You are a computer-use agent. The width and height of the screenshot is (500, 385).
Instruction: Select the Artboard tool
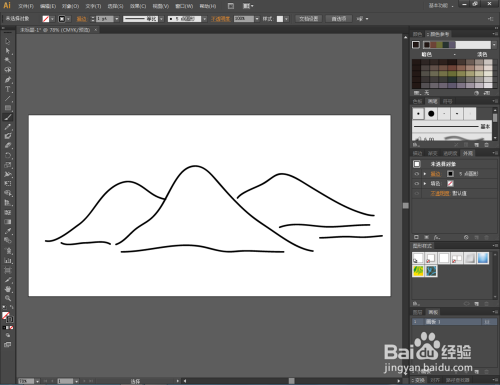[8, 270]
